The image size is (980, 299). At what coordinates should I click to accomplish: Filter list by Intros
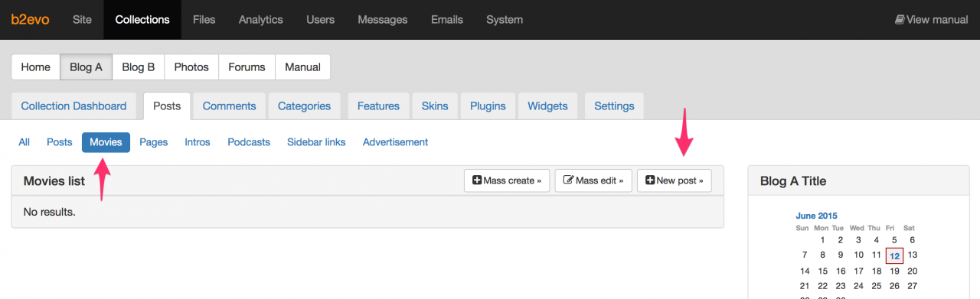click(198, 142)
